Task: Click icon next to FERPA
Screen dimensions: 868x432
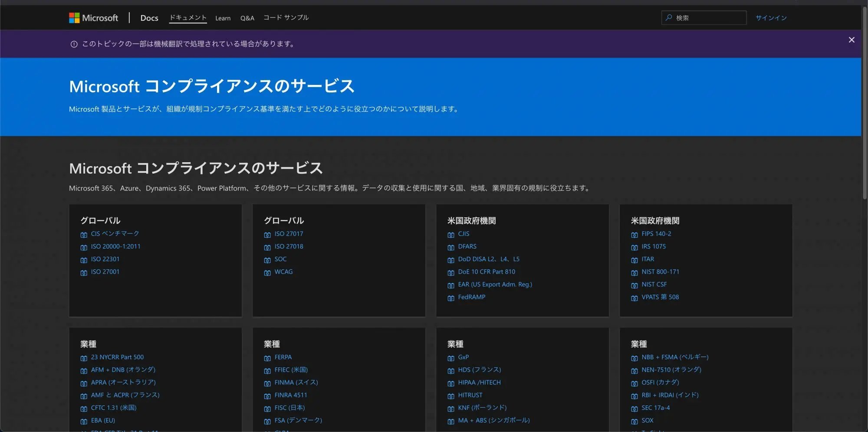Action: pos(267,358)
